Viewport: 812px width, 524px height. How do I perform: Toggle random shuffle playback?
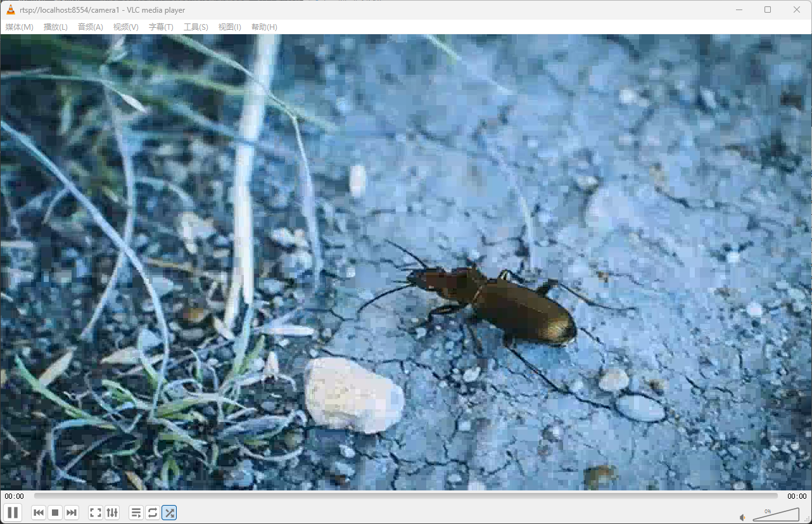[169, 513]
